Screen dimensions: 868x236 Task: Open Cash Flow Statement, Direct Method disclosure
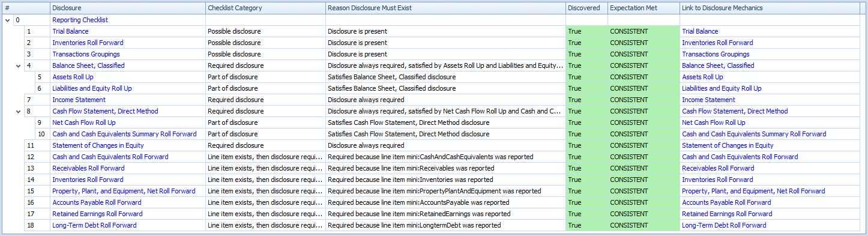coord(105,111)
